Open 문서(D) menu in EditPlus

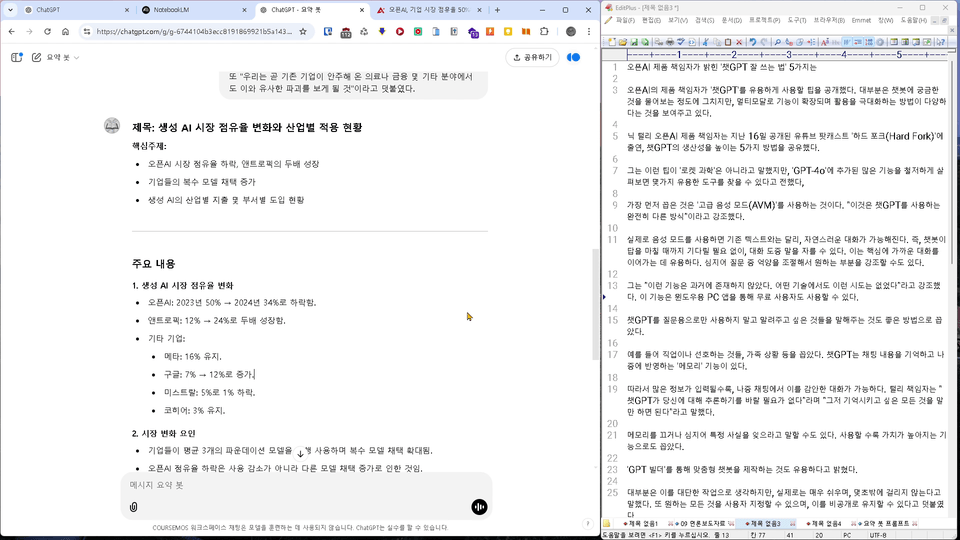pyautogui.click(x=731, y=20)
